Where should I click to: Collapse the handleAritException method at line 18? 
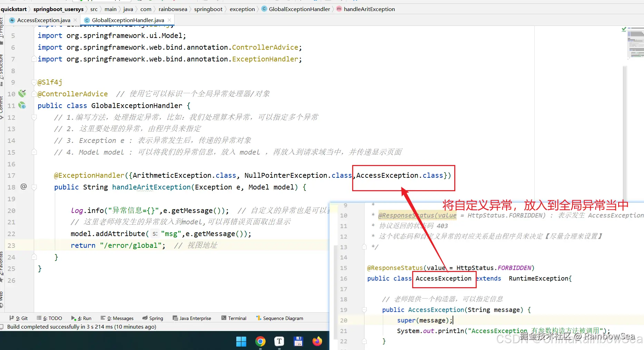tap(34, 187)
